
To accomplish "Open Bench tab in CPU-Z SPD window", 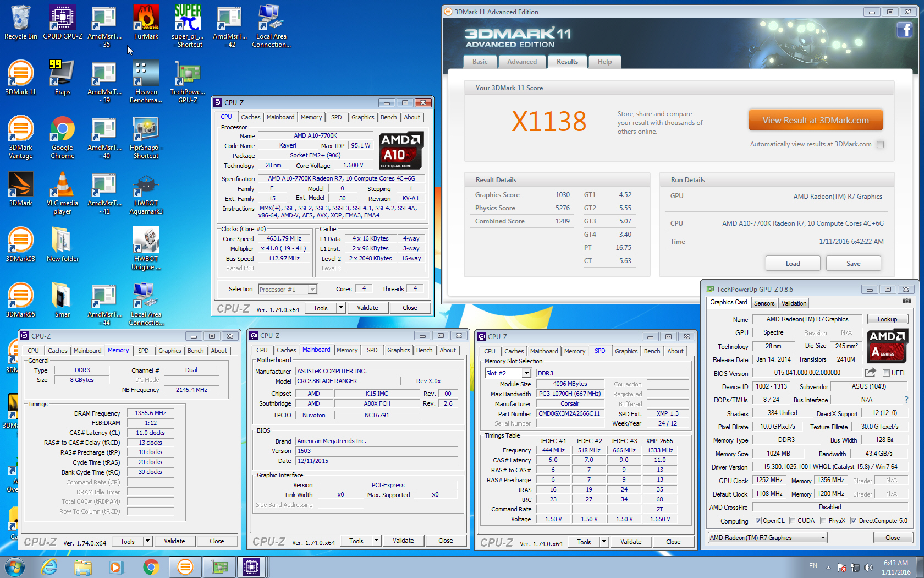I will pos(652,351).
